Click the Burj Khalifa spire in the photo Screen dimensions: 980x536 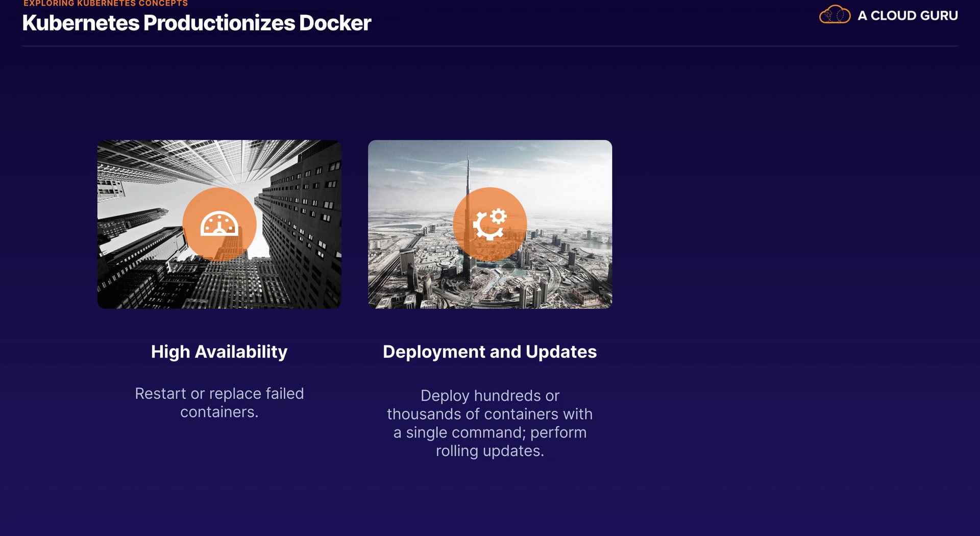[x=468, y=168]
